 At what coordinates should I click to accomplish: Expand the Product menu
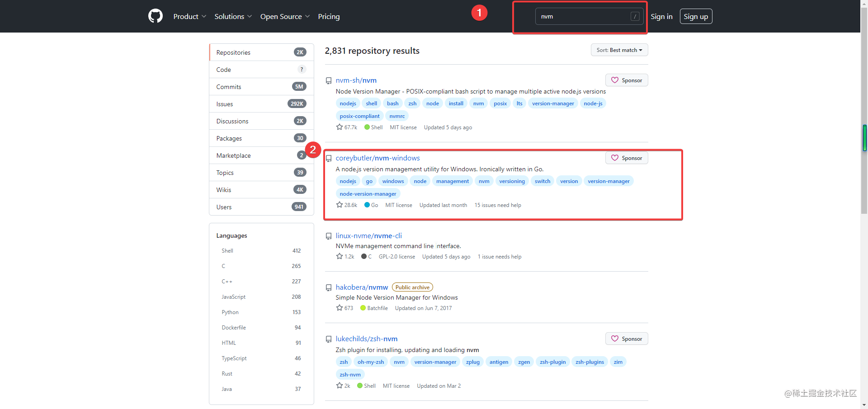190,16
